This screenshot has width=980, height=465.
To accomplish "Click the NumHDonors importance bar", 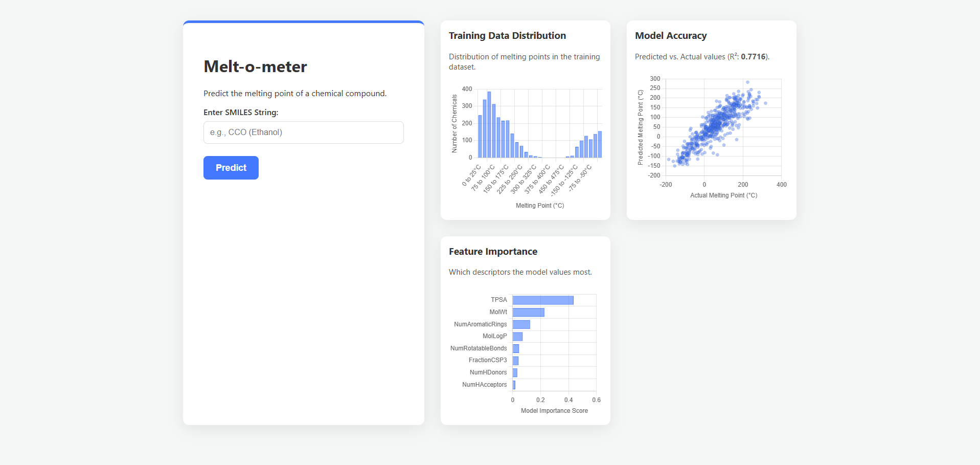I will coord(515,373).
